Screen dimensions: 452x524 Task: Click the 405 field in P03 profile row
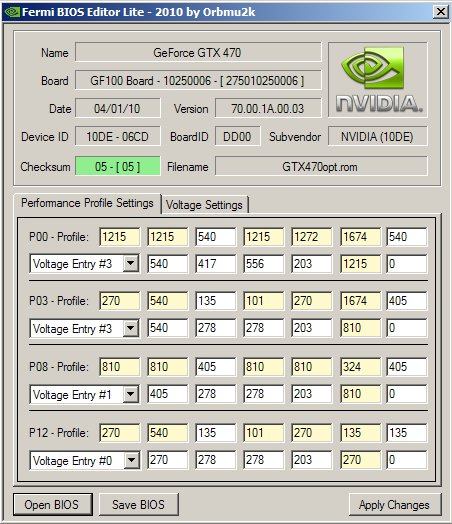407,301
